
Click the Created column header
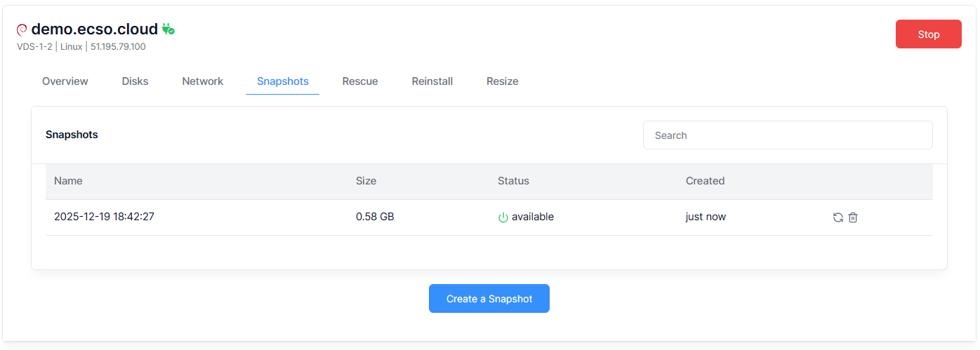[705, 181]
